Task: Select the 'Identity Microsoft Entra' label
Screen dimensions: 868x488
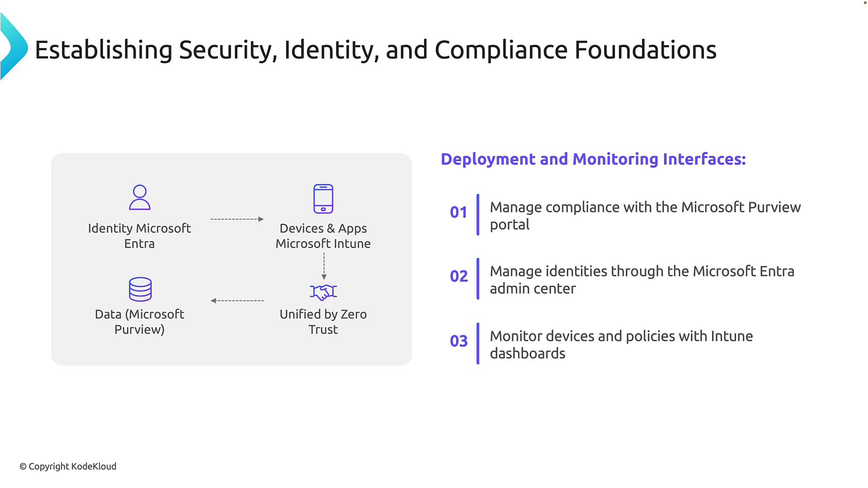Action: coord(139,236)
